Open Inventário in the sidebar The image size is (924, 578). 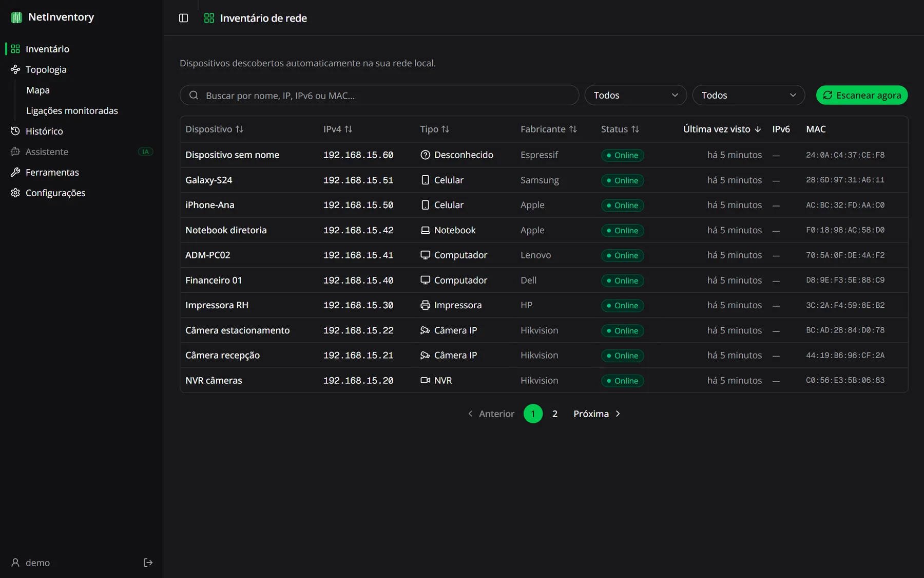tap(82, 49)
